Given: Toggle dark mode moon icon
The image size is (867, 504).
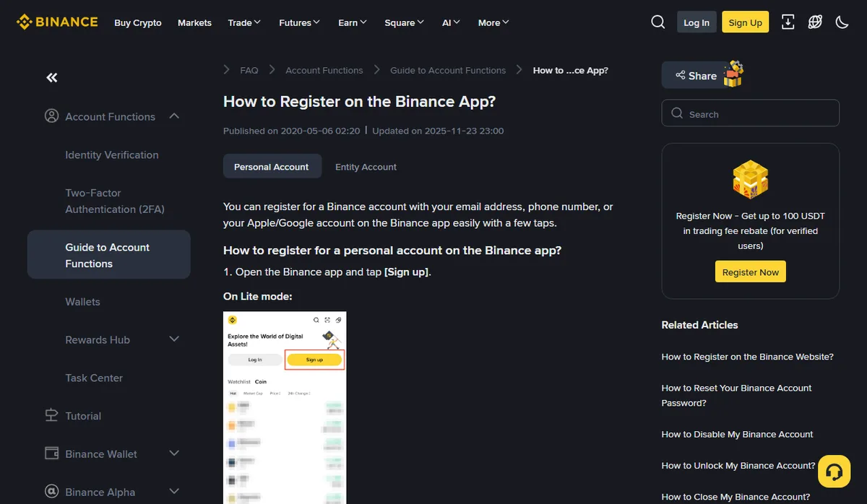Looking at the screenshot, I should [842, 22].
